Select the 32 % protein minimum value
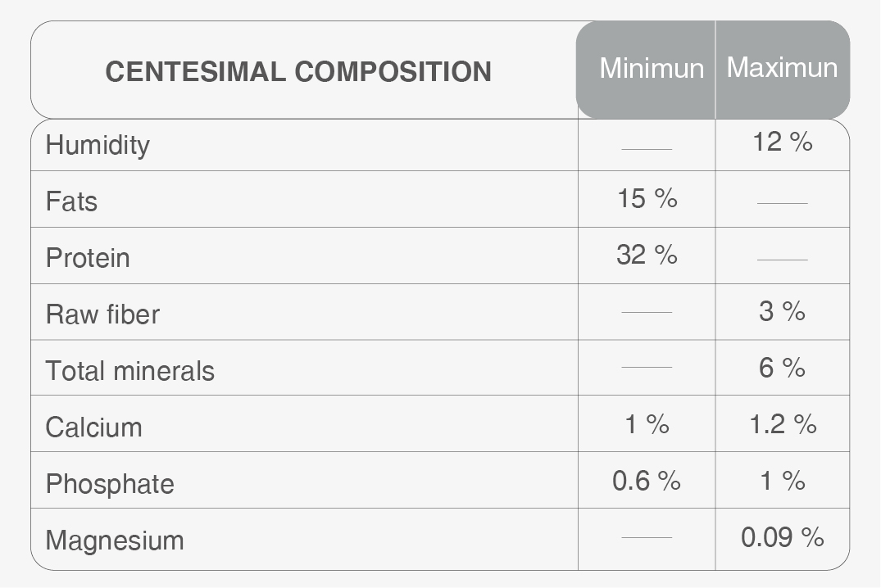Screen dimensions: 881x588 pyautogui.click(x=647, y=255)
